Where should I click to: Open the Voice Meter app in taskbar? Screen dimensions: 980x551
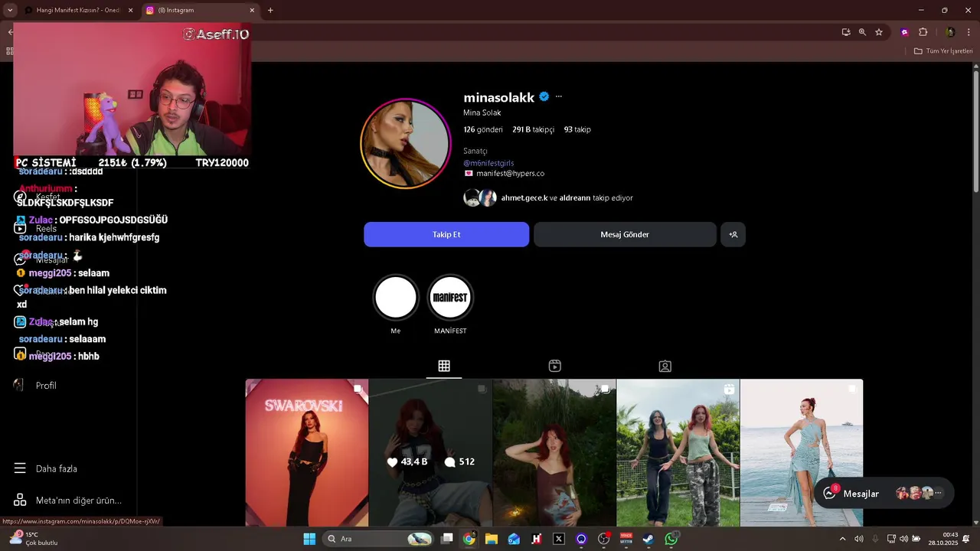coord(626,539)
